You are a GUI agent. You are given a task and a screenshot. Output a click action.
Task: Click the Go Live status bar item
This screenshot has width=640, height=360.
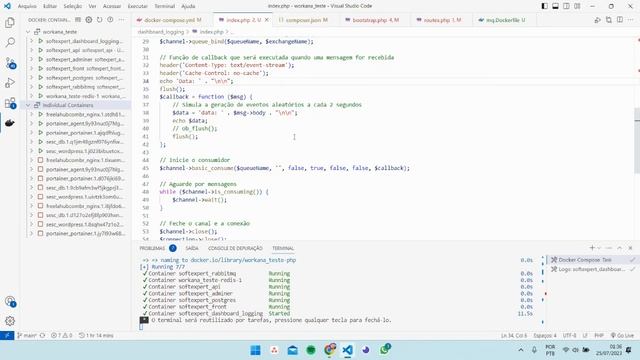pos(622,336)
